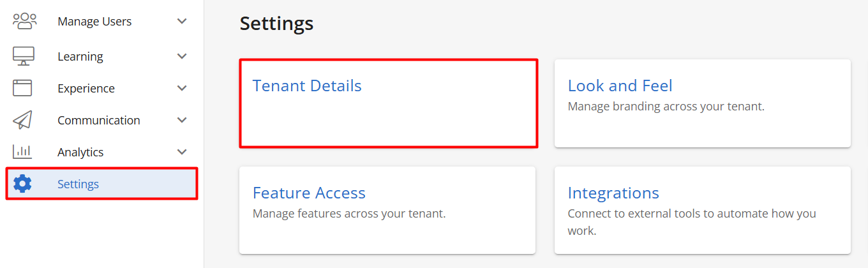Open the Tenant Details link

click(x=307, y=86)
